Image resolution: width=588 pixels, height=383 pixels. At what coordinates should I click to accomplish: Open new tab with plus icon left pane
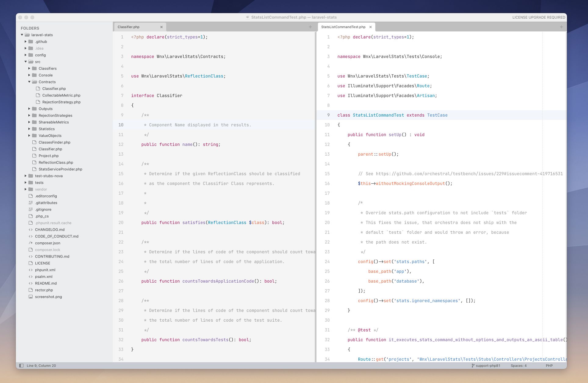[310, 27]
